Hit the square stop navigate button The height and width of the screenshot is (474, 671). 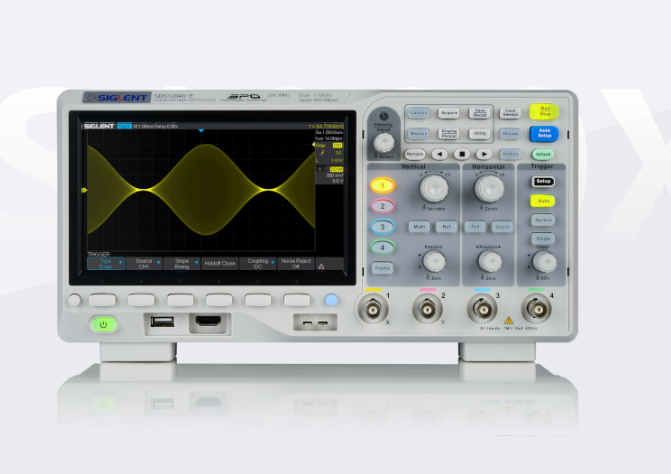point(461,154)
